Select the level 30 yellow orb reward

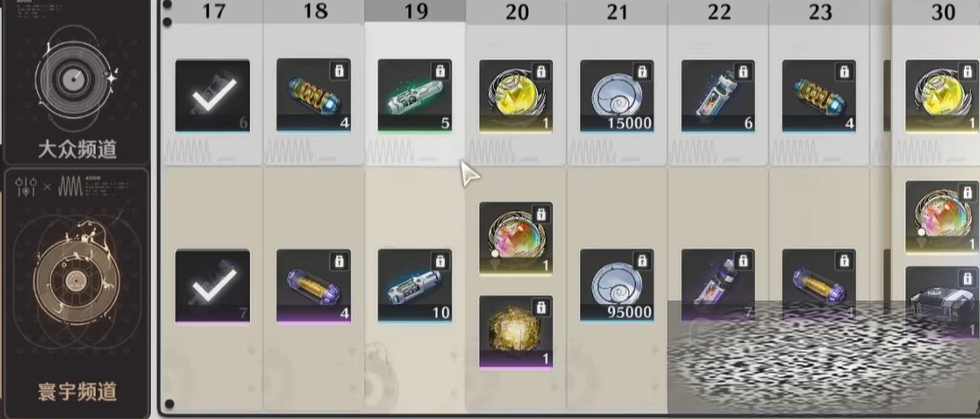click(943, 96)
